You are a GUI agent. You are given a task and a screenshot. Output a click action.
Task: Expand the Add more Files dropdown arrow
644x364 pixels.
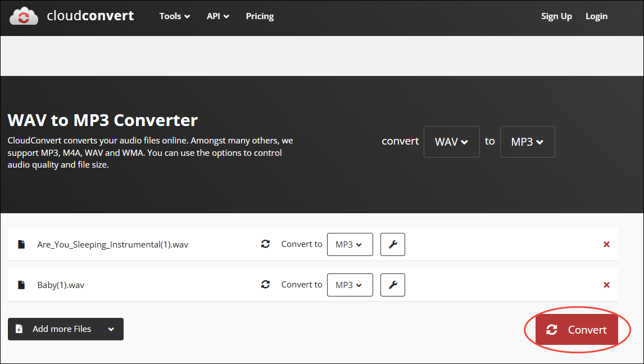tap(111, 329)
